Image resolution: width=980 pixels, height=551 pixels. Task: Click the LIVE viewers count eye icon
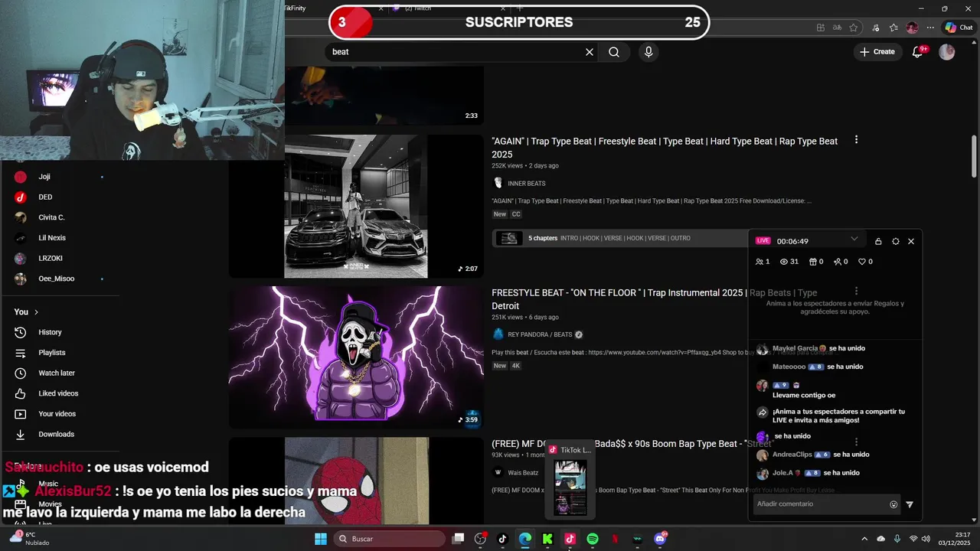pyautogui.click(x=784, y=262)
